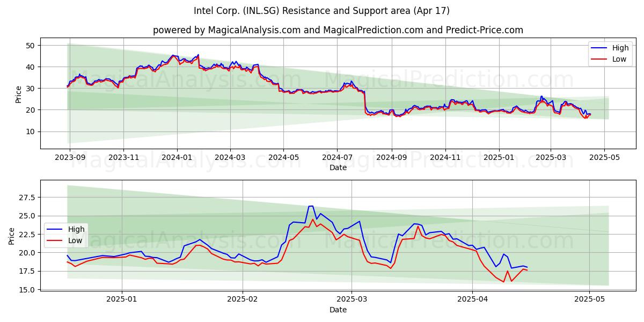Screen dimensions: 644x322
Task: Click the '30' y-axis label in top chart
Action: click(x=31, y=89)
